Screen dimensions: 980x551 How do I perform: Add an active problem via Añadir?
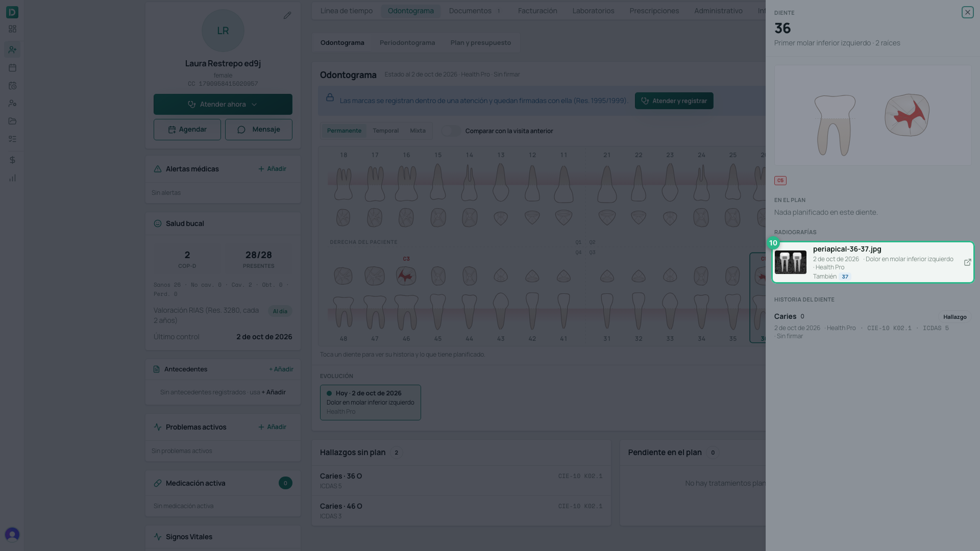click(x=272, y=427)
